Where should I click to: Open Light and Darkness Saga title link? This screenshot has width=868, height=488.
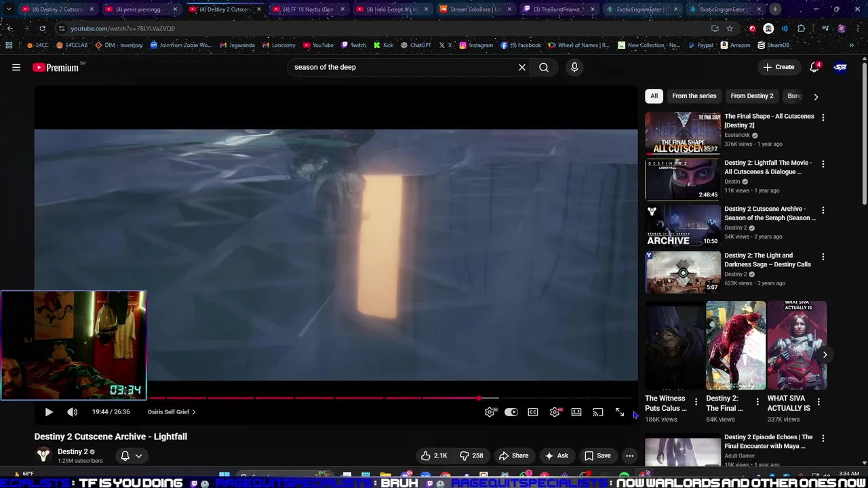768,260
